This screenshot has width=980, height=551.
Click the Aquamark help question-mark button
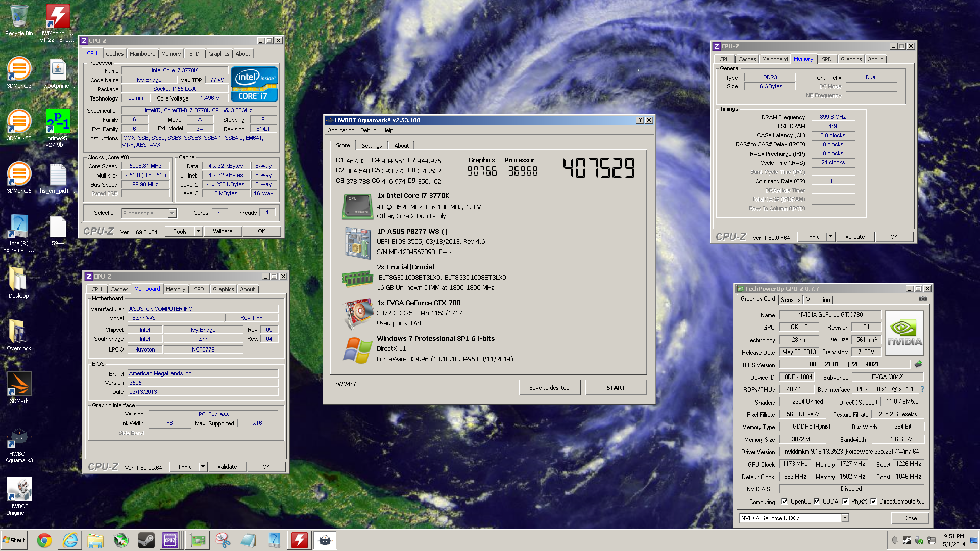(x=640, y=120)
